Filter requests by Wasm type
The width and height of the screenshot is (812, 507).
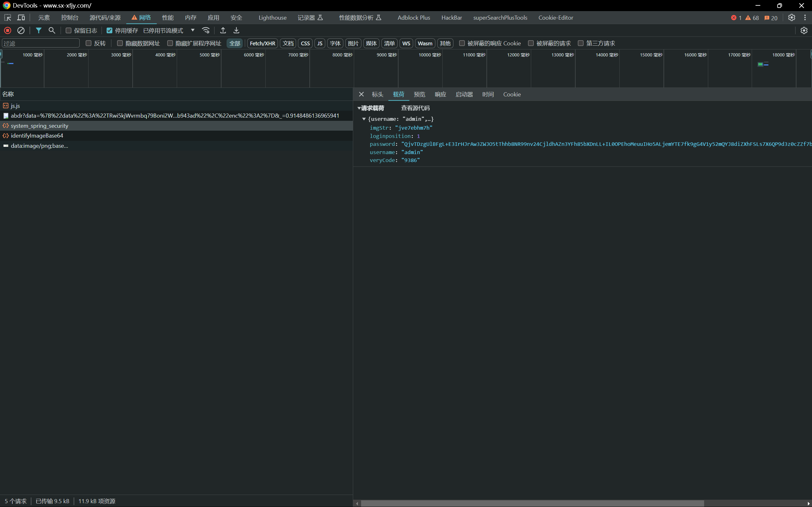[425, 43]
